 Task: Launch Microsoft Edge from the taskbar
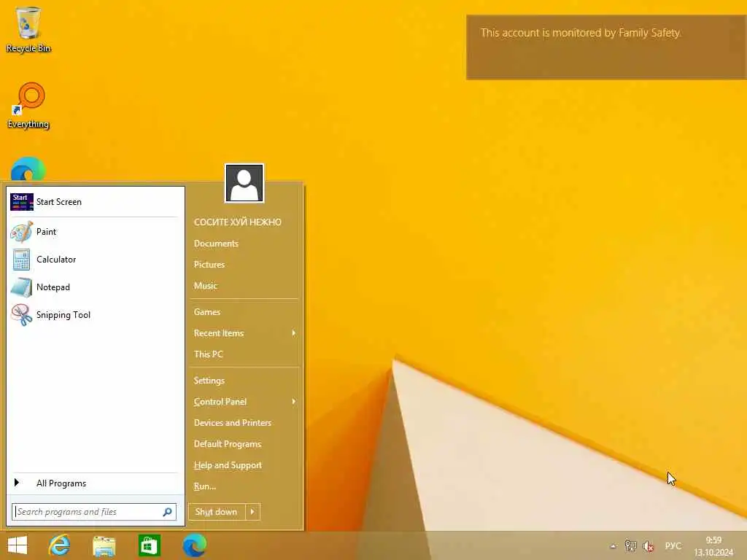pos(194,545)
